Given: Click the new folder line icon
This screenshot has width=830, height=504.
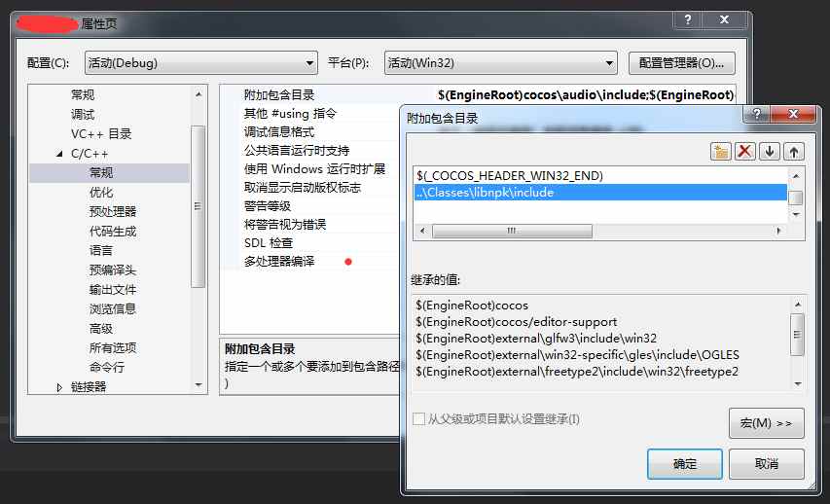Looking at the screenshot, I should click(720, 152).
